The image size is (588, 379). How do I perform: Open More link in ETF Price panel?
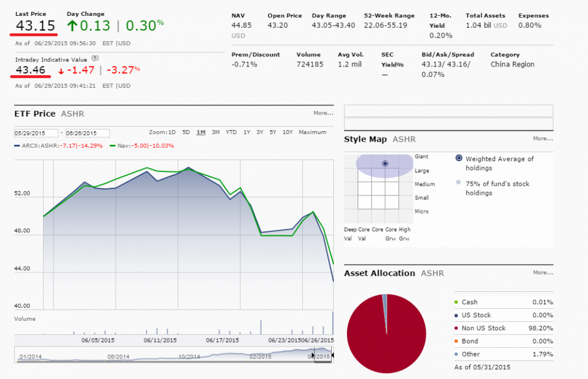pos(323,113)
